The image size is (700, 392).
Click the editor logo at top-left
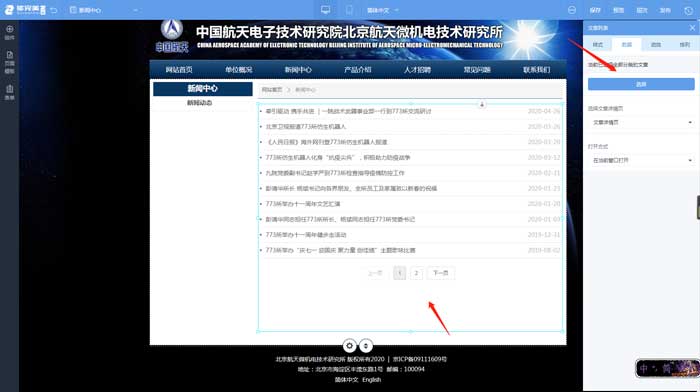25,9
